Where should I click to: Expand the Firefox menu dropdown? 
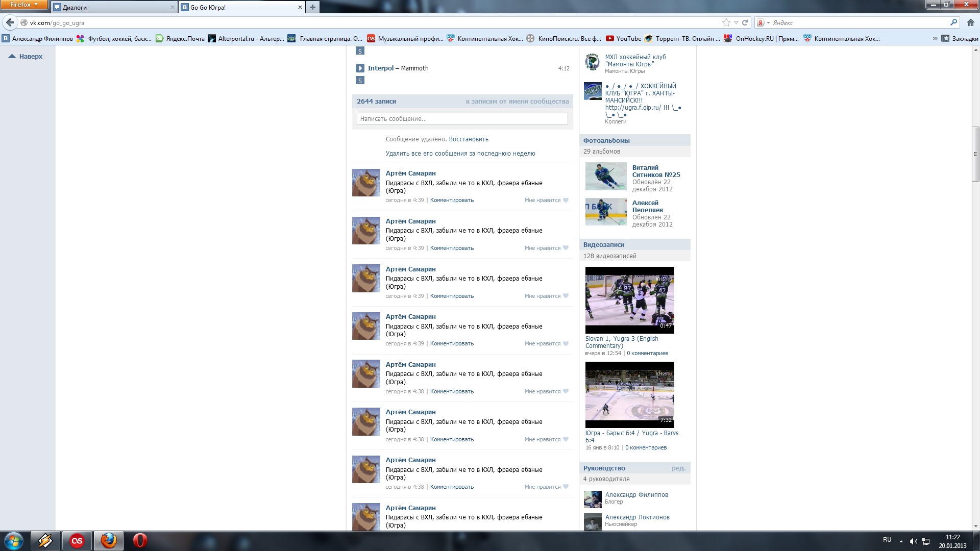(x=23, y=5)
